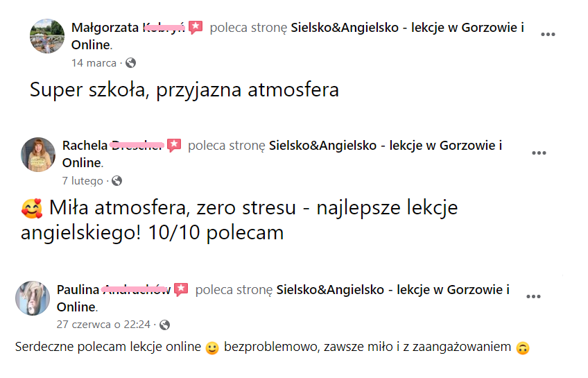The height and width of the screenshot is (378, 588).
Task: Click Małgorzata's profile picture
Action: [47, 36]
